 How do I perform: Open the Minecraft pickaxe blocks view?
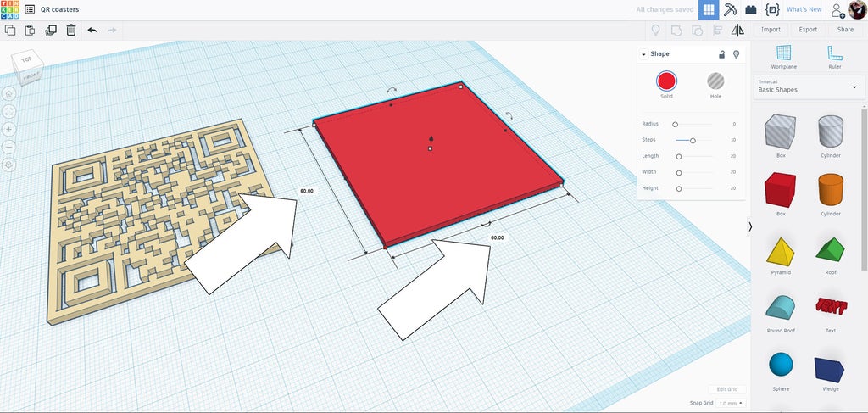[x=730, y=9]
